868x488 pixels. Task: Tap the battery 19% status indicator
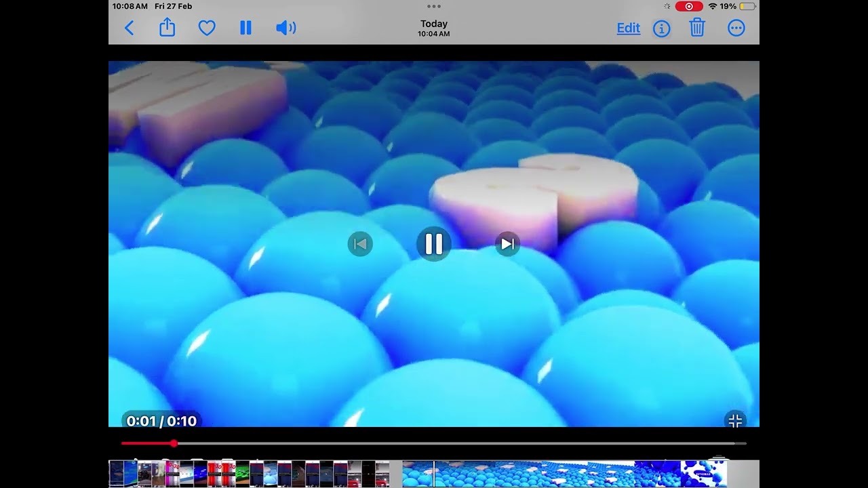tap(738, 6)
